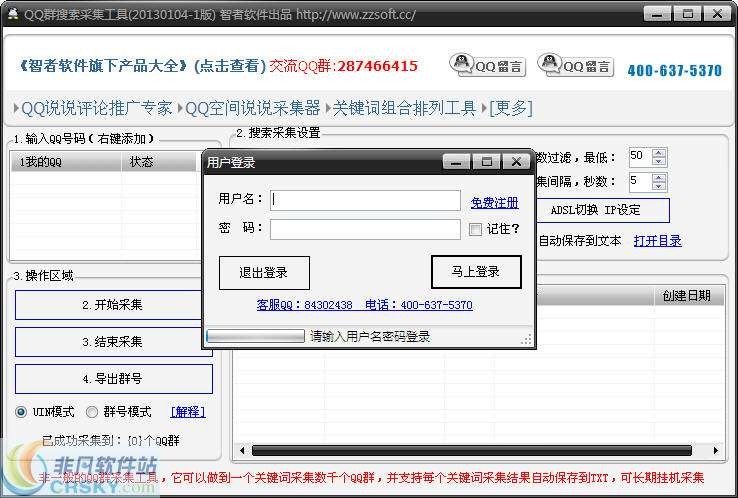
Task: Click the [更多] link
Action: tap(511, 108)
